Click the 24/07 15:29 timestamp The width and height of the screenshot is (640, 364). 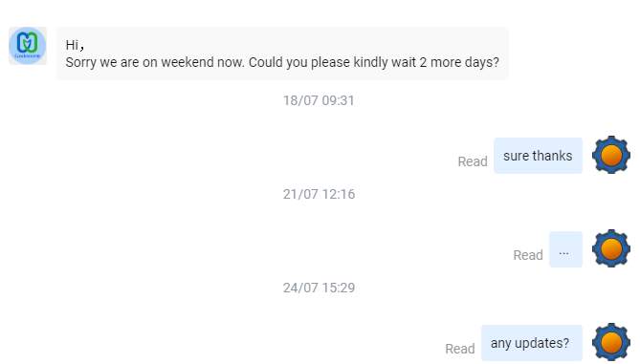coord(319,288)
